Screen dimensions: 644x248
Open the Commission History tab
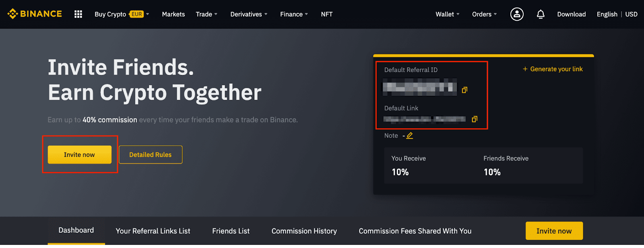coord(304,231)
